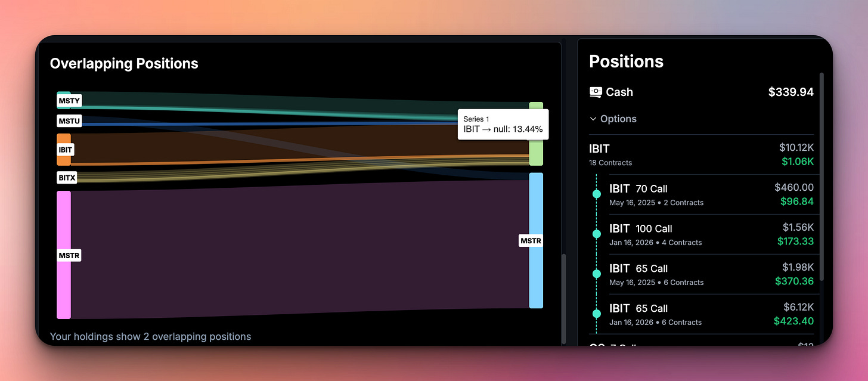Click the $96.84 gain value
Image resolution: width=868 pixels, height=381 pixels.
point(796,202)
